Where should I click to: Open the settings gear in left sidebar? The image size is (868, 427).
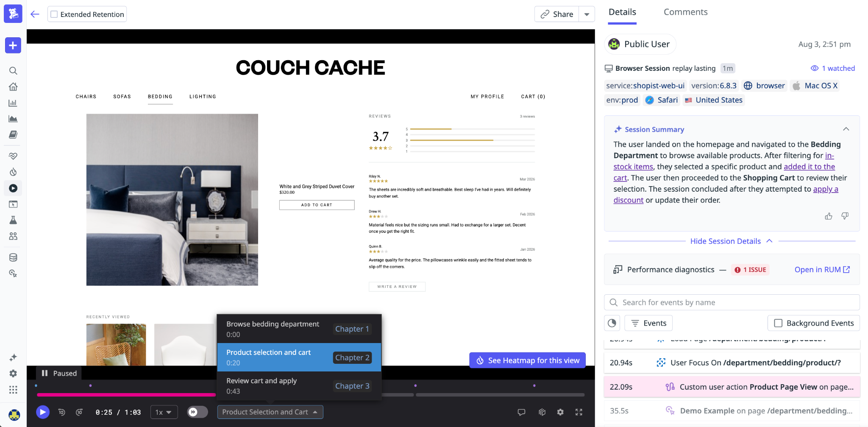tap(13, 374)
